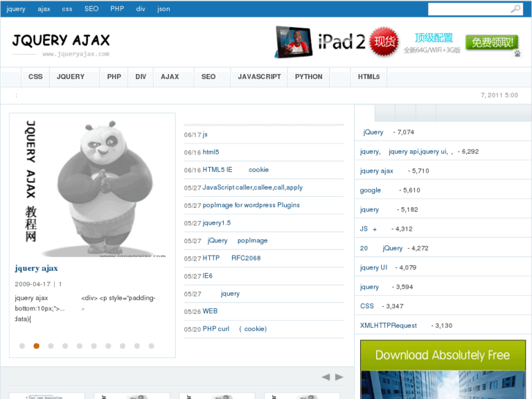532x399 pixels.
Task: Select the sixth slider dot
Action: click(x=94, y=346)
